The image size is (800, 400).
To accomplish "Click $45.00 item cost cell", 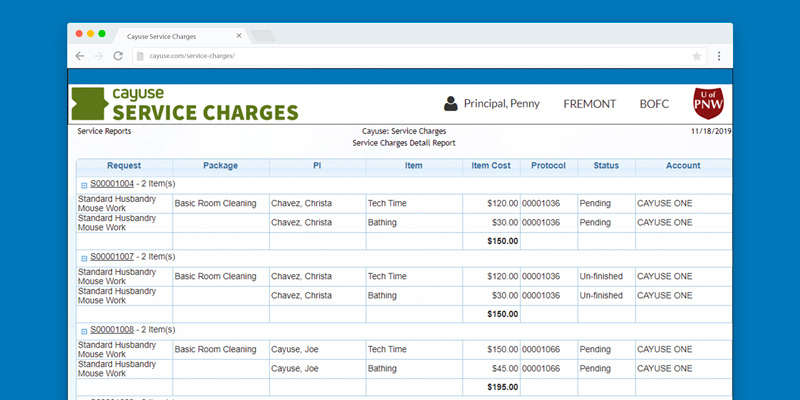I will [505, 369].
